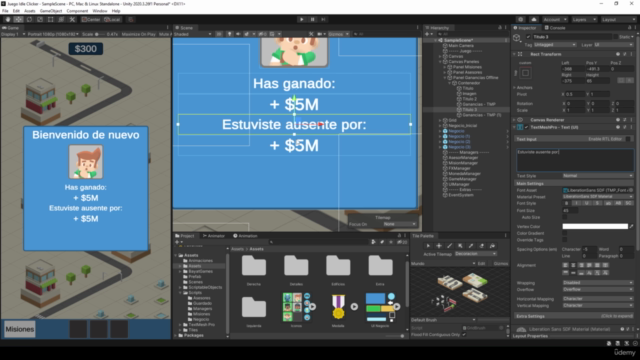Toggle scene audio icon in Scene toolbar
This screenshot has width=640, height=360.
pos(238,34)
